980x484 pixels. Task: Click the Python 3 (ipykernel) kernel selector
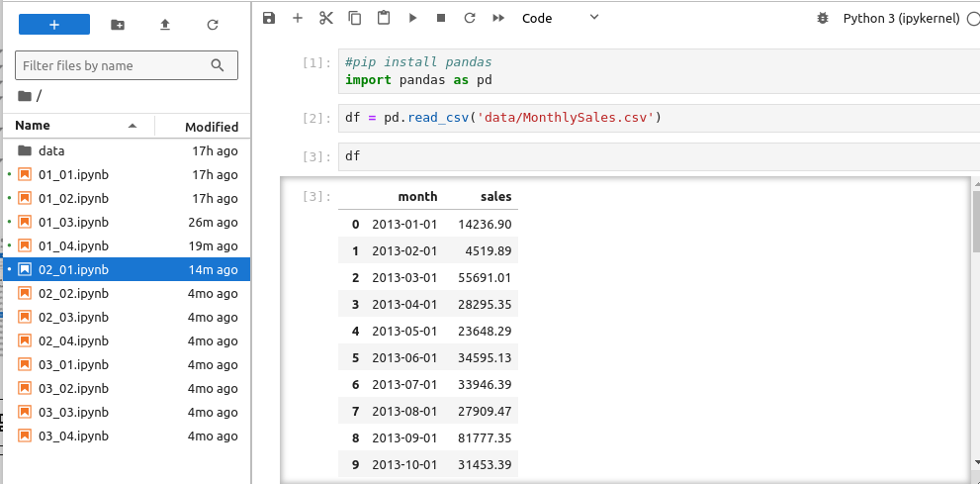tap(899, 18)
